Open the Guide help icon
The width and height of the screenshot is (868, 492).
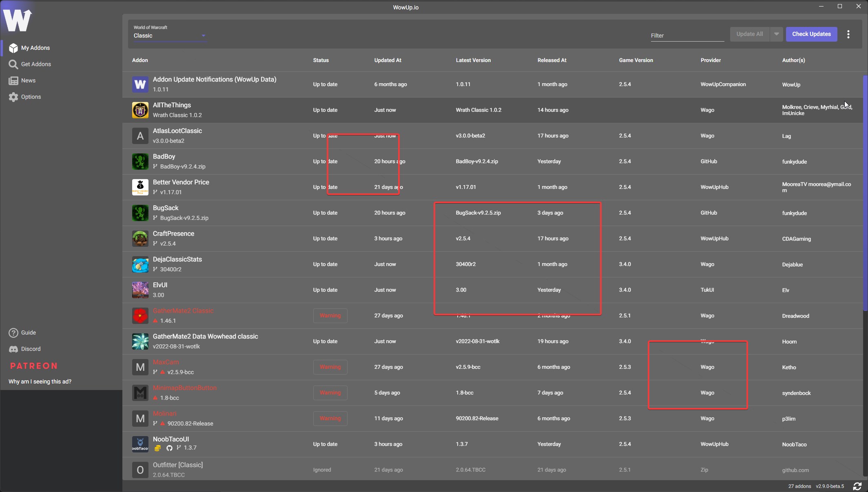[13, 333]
